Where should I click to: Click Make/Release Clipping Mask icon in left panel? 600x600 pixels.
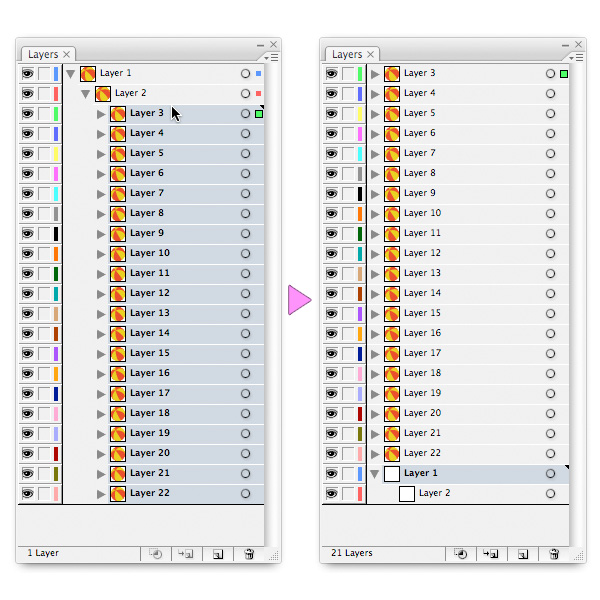(156, 554)
